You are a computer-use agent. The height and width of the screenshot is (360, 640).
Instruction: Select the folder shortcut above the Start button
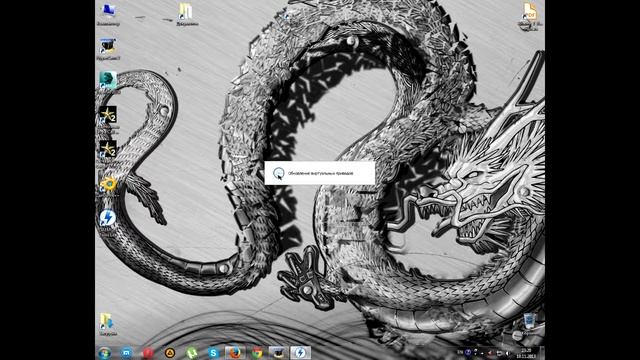point(108,324)
